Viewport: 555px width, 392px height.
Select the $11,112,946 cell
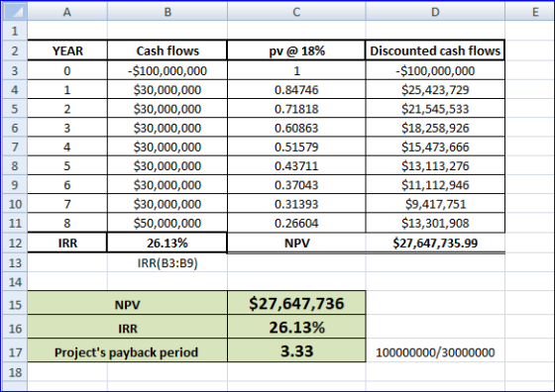pos(435,185)
